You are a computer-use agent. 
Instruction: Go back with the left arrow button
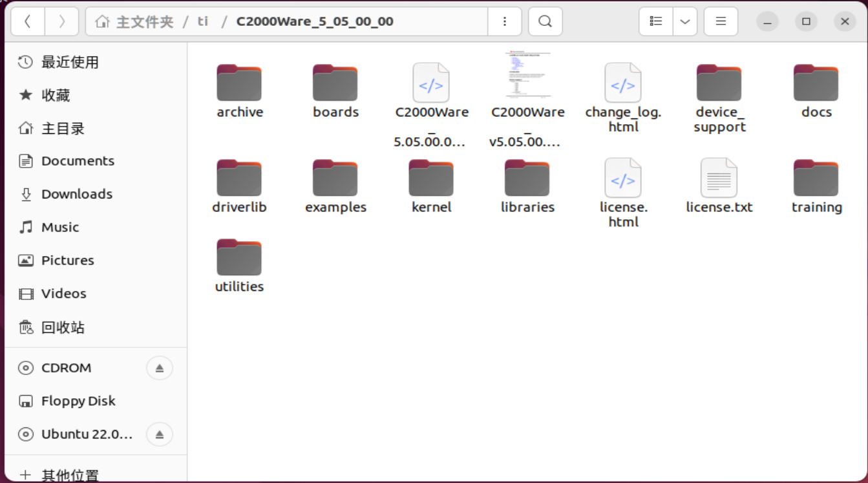(x=28, y=21)
